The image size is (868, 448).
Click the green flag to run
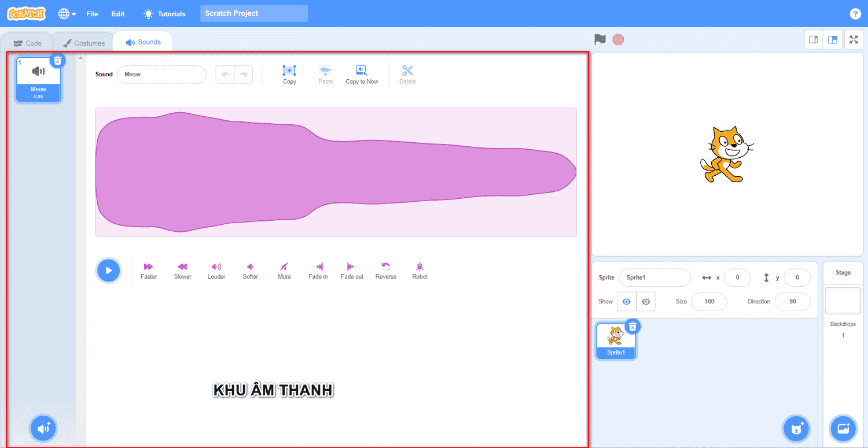coord(600,40)
